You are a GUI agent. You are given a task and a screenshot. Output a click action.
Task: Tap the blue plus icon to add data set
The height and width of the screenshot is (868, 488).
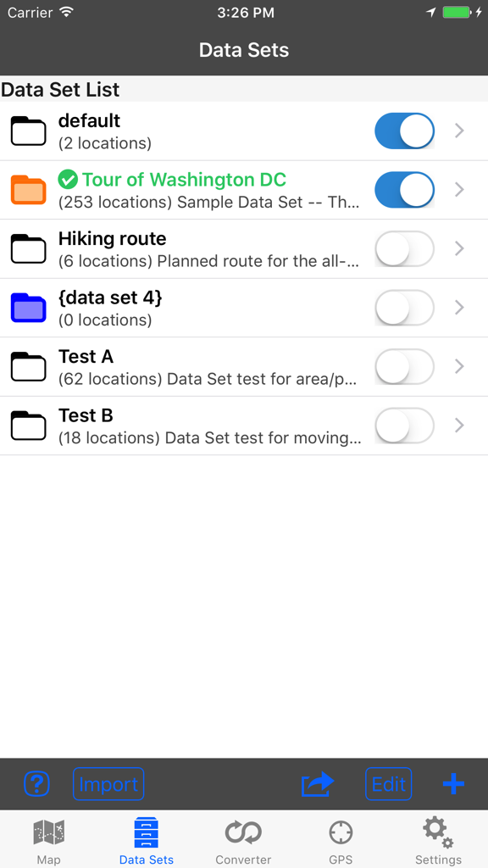pos(453,784)
